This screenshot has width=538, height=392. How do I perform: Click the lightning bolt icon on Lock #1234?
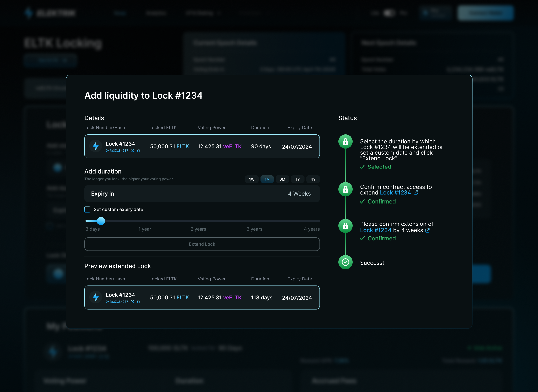tap(96, 146)
